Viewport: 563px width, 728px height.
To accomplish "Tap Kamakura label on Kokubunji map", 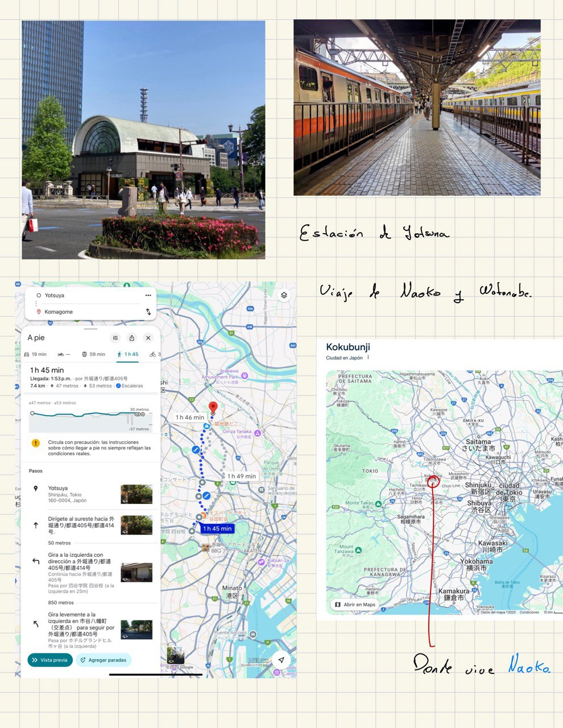I will [454, 594].
